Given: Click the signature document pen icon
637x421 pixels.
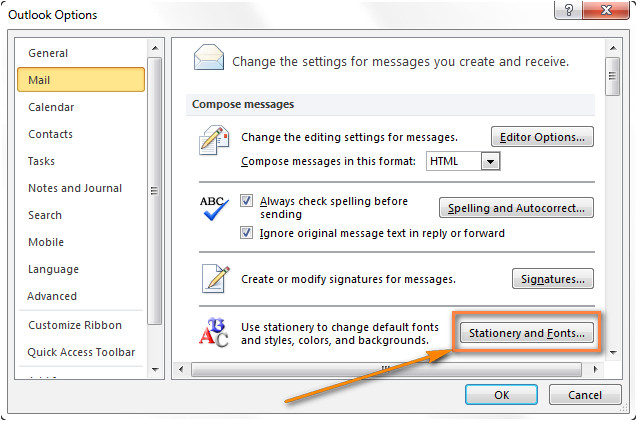Looking at the screenshot, I should point(214,279).
